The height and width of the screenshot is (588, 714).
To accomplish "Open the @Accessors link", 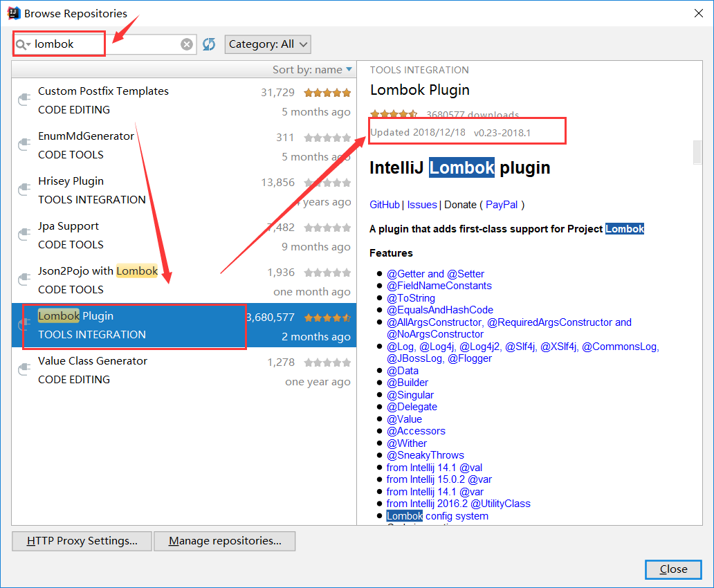I will click(x=416, y=431).
